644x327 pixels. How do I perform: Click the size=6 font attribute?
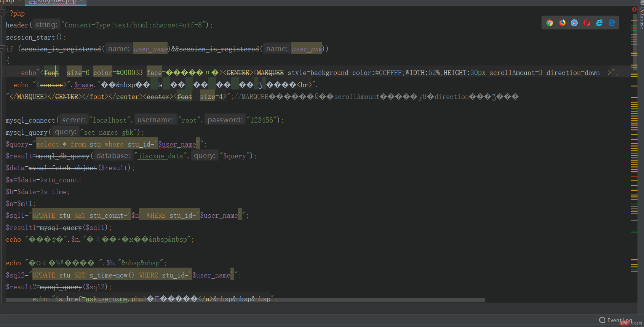pyautogui.click(x=78, y=73)
